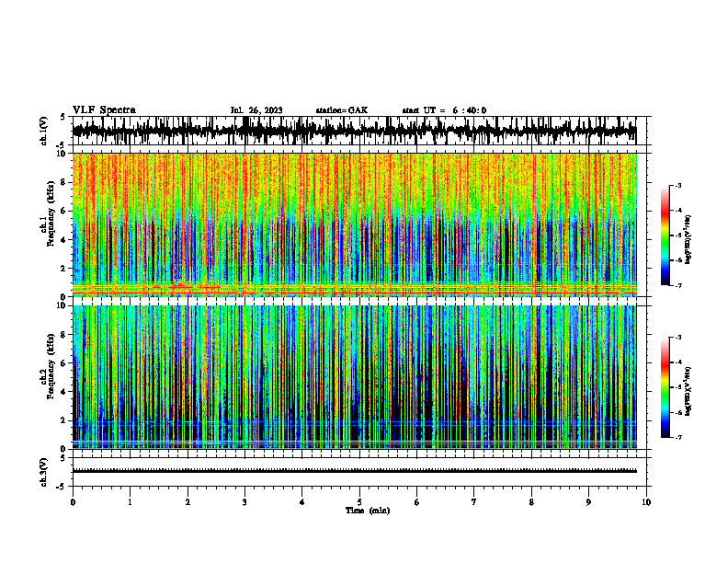The width and height of the screenshot is (728, 563).
Task: Click the ch.1 Frequency (kHz) axis label
Action: click(48, 224)
